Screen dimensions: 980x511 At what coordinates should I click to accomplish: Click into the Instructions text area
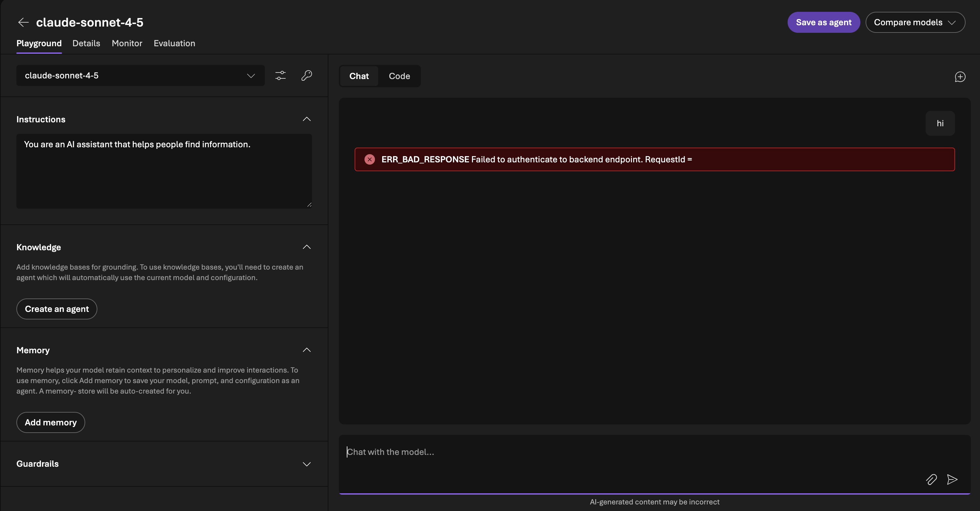tap(164, 171)
